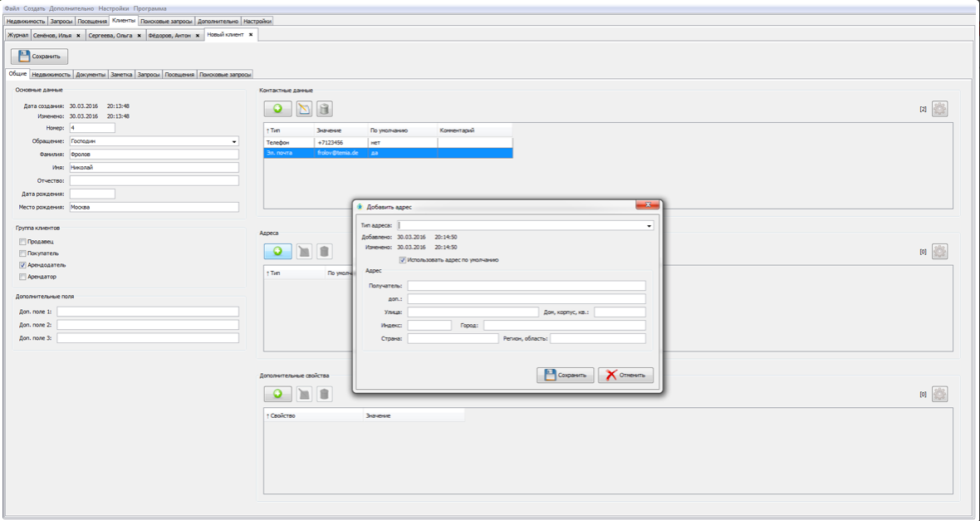Click the Место рождения field with Москва
This screenshot has width=980, height=521.
point(154,207)
